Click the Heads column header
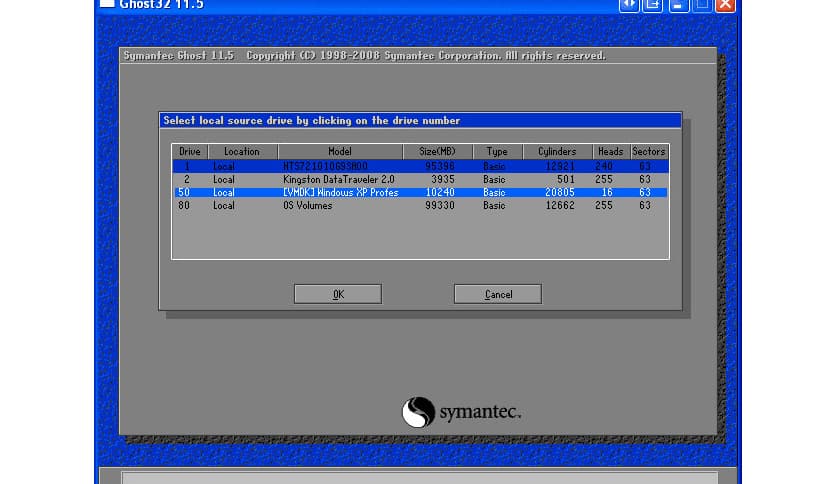The image size is (836, 484). click(612, 152)
